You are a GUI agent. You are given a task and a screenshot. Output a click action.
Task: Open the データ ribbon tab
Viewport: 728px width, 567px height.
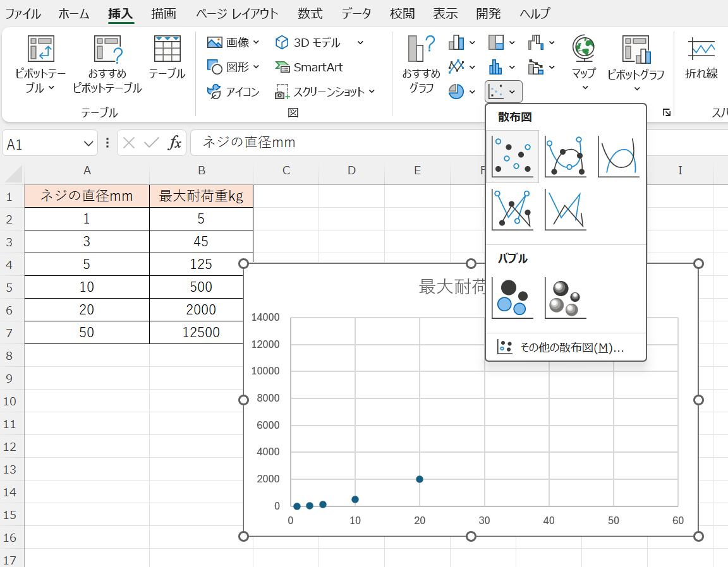pyautogui.click(x=356, y=13)
